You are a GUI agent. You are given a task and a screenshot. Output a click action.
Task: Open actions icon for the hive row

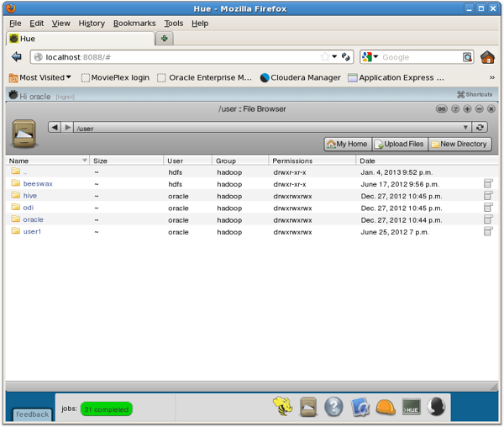click(488, 196)
